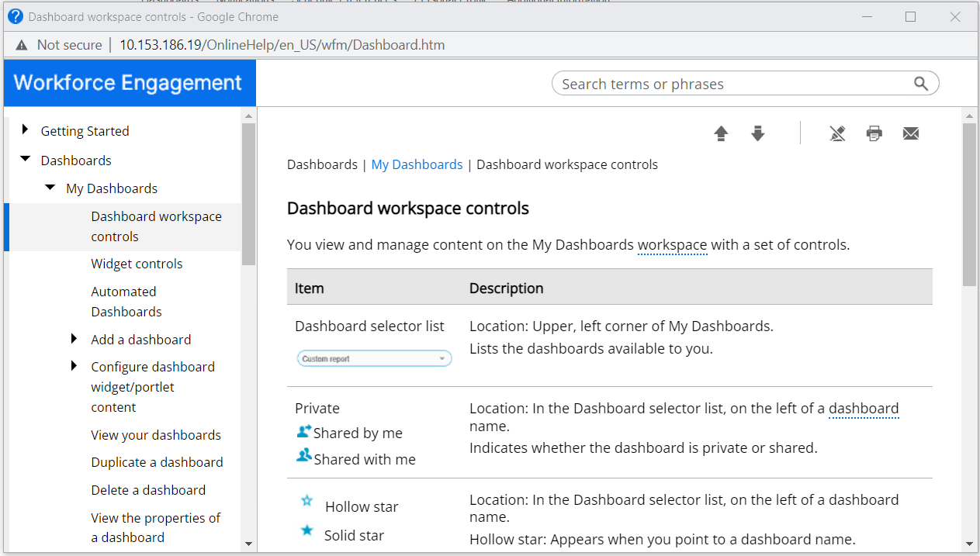The height and width of the screenshot is (556, 980).
Task: Open the Automated Dashboards topic
Action: tap(126, 302)
